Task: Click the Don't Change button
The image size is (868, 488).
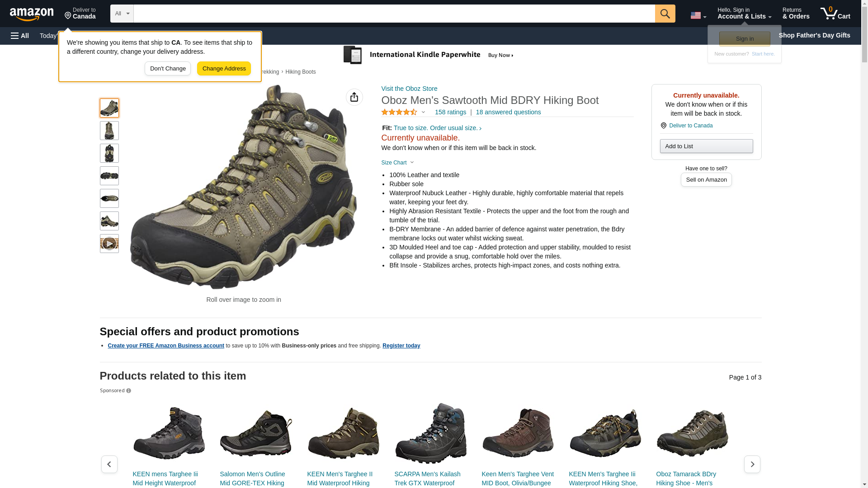Action: tap(168, 69)
